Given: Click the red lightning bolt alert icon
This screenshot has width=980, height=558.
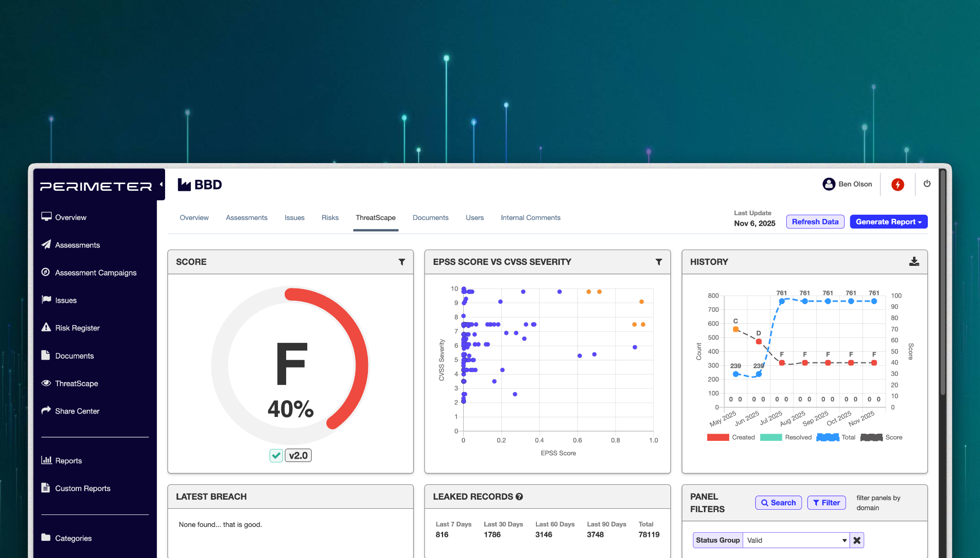Looking at the screenshot, I should (x=898, y=185).
